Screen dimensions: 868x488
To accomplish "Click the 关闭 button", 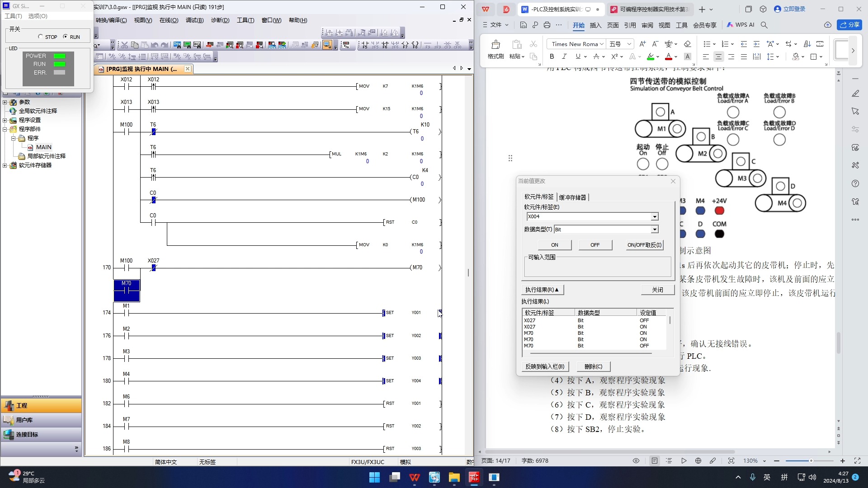I will (x=657, y=290).
